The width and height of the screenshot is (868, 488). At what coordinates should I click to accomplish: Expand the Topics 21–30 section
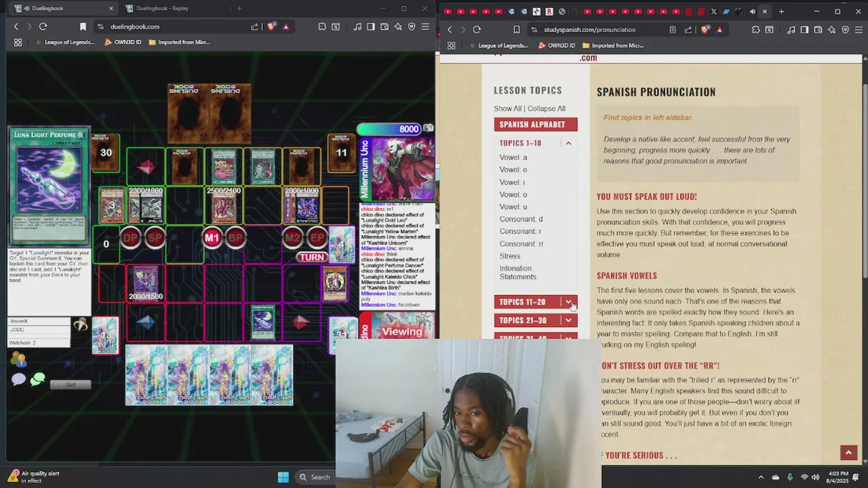[568, 321]
